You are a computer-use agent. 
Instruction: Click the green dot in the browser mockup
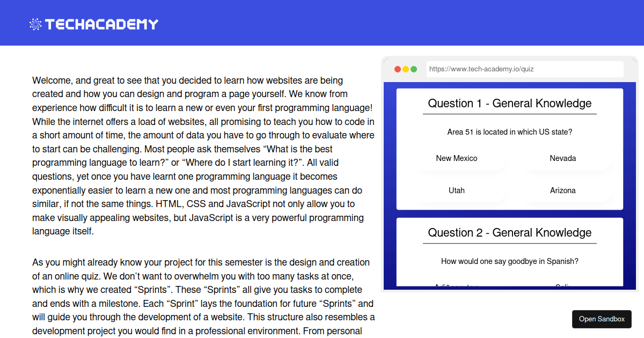[414, 69]
